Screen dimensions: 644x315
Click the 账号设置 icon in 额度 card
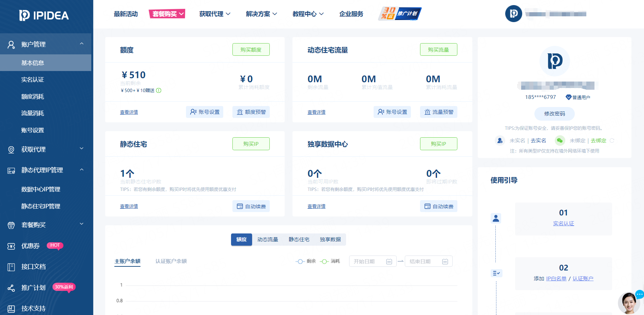coord(193,112)
